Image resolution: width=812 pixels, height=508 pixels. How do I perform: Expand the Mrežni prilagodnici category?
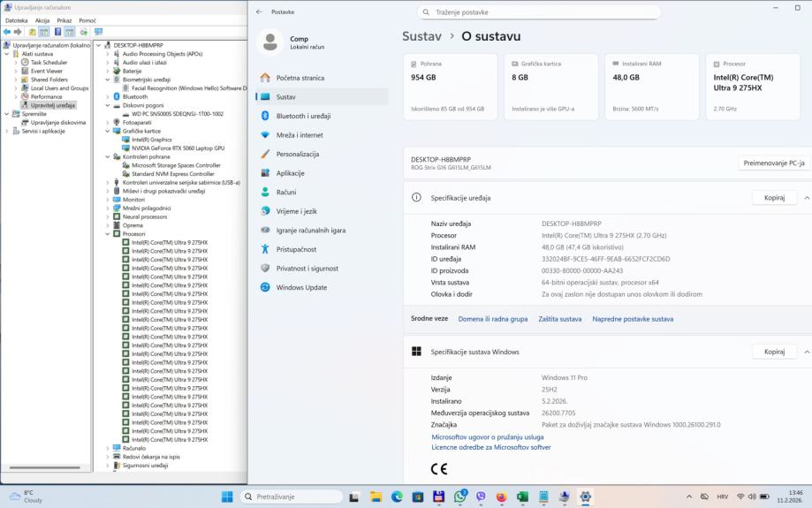point(109,208)
